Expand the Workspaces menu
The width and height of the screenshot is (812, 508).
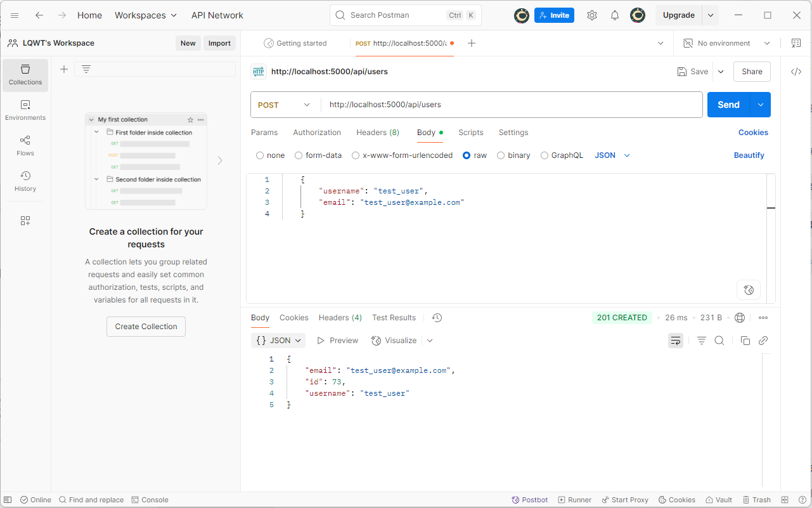(146, 15)
